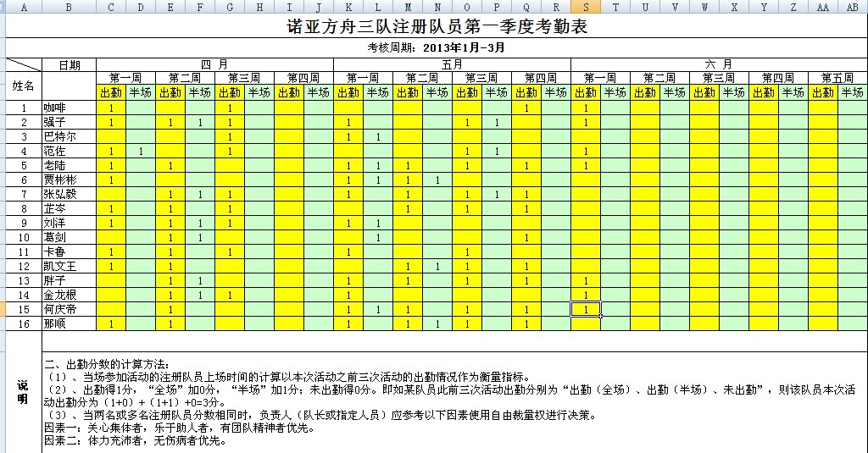Click the name cell 贾彬彬

pyautogui.click(x=70, y=180)
